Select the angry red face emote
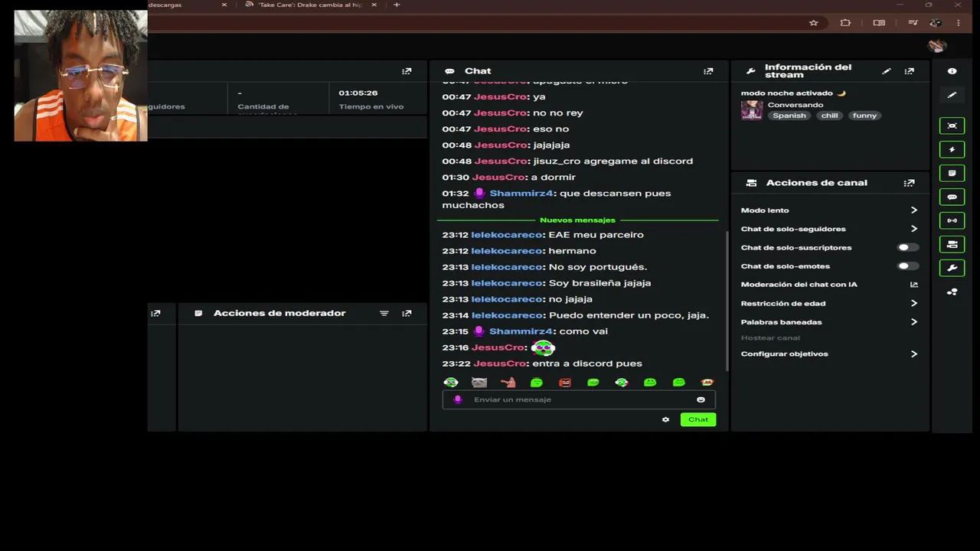Image resolution: width=980 pixels, height=551 pixels. tap(565, 382)
